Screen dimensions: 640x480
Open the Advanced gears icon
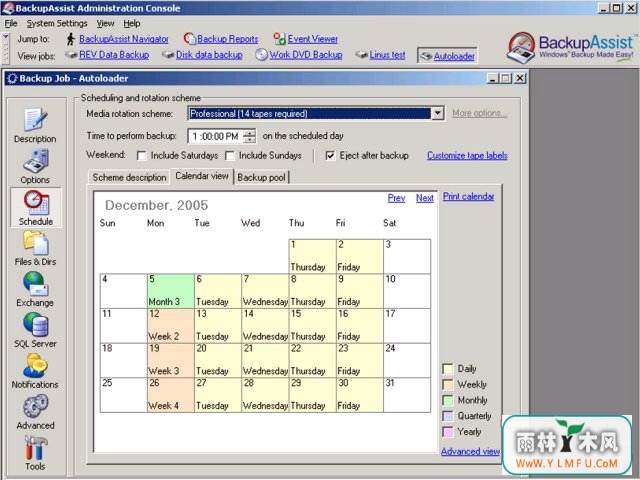tap(36, 406)
